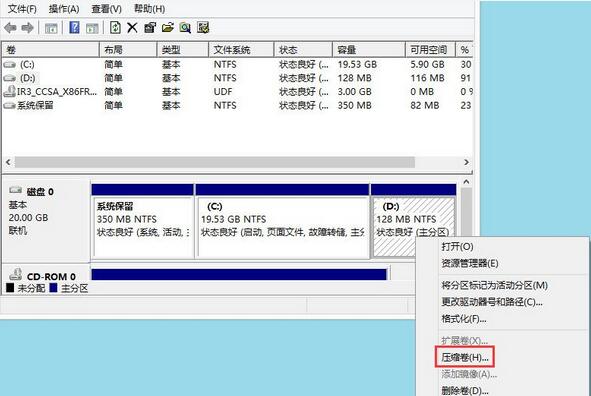591x396 pixels.
Task: Open Properties via the toolbar properties icon
Action: 150,28
